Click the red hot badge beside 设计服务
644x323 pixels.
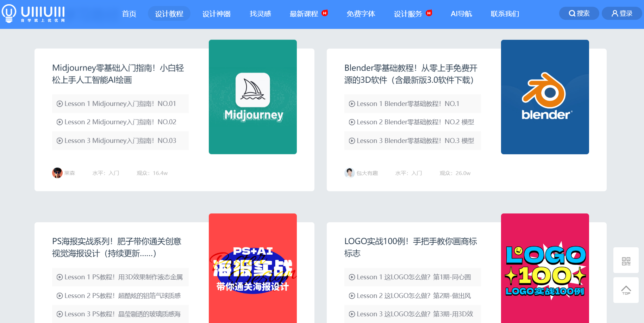[x=429, y=13]
